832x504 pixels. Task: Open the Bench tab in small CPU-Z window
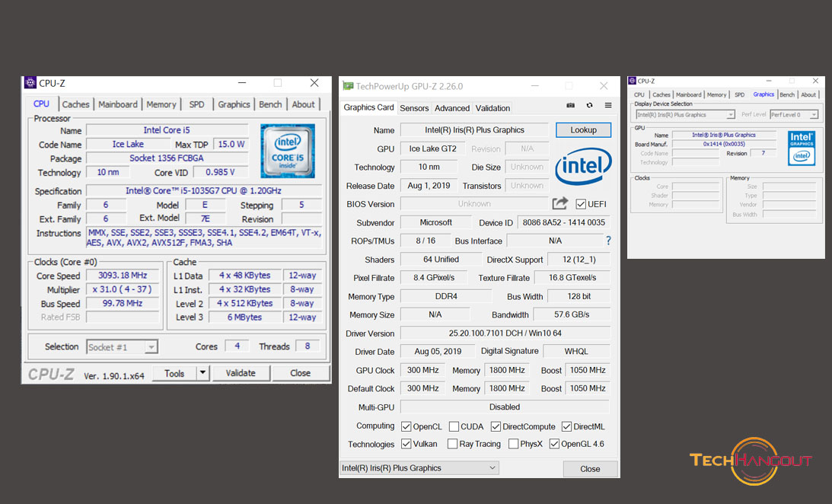787,94
